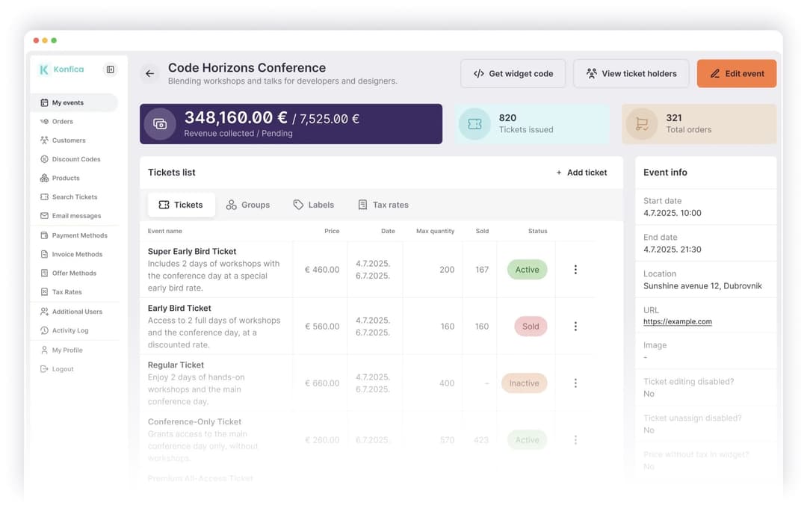Open options menu for Super Early Bird Ticket
The height and width of the screenshot is (532, 807).
(x=575, y=269)
